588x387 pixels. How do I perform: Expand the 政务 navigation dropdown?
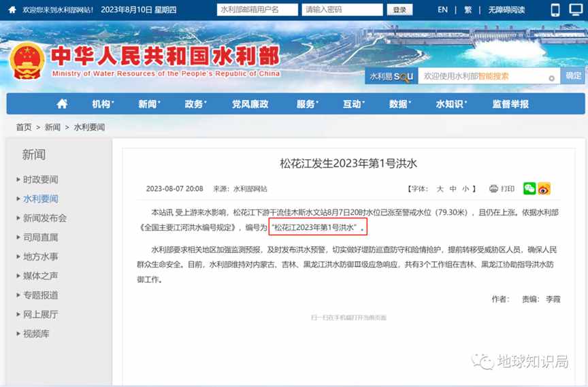tap(195, 104)
